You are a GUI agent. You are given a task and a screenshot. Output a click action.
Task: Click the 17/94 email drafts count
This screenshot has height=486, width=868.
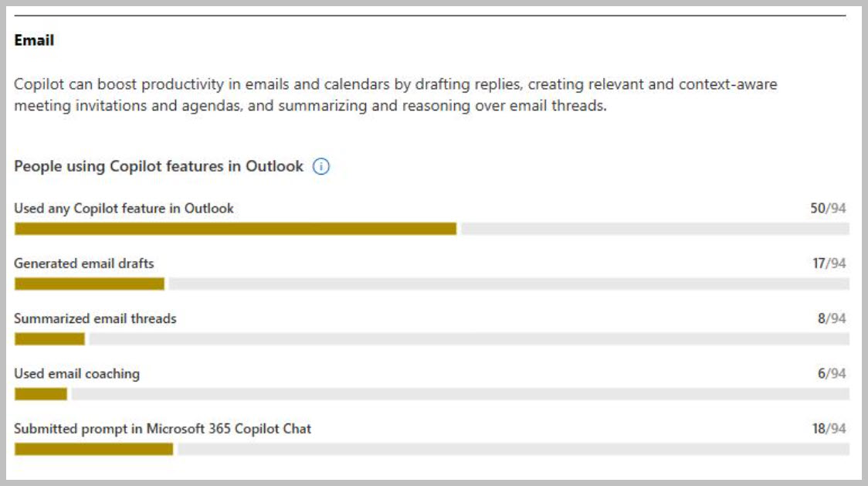tap(829, 263)
